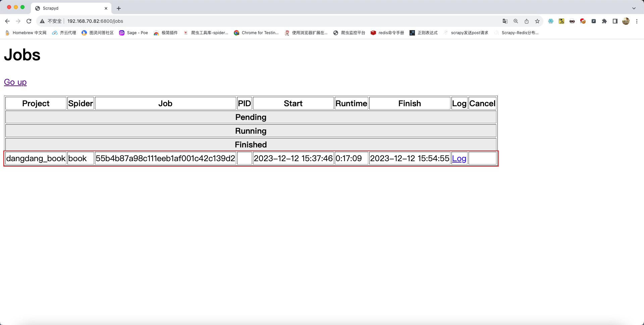Click the Start column header
This screenshot has height=325, width=644.
pos(293,104)
